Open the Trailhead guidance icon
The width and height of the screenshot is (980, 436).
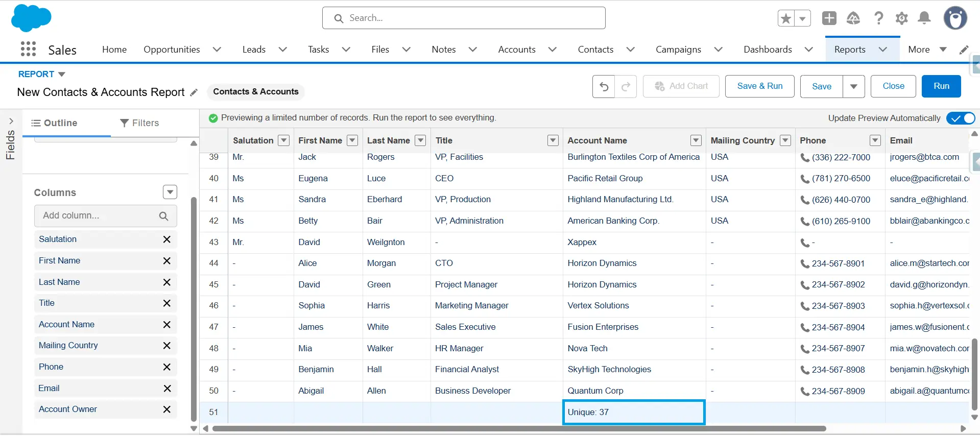(x=853, y=18)
